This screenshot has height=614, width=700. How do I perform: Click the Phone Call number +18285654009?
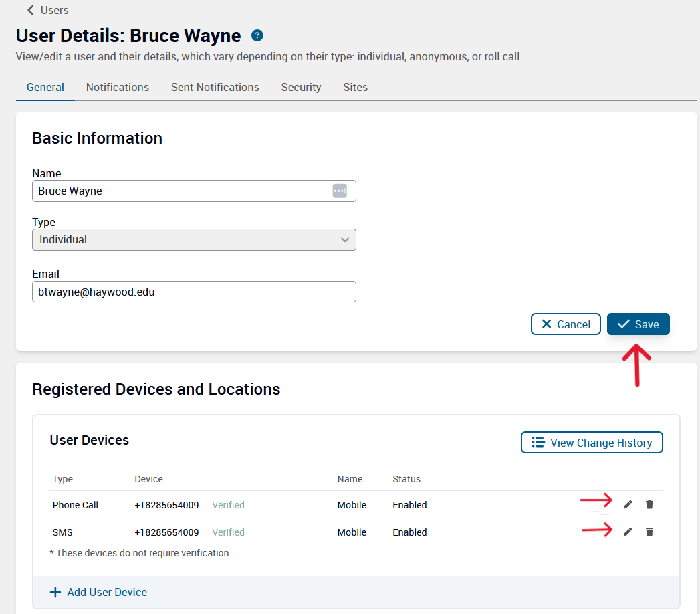pos(166,505)
